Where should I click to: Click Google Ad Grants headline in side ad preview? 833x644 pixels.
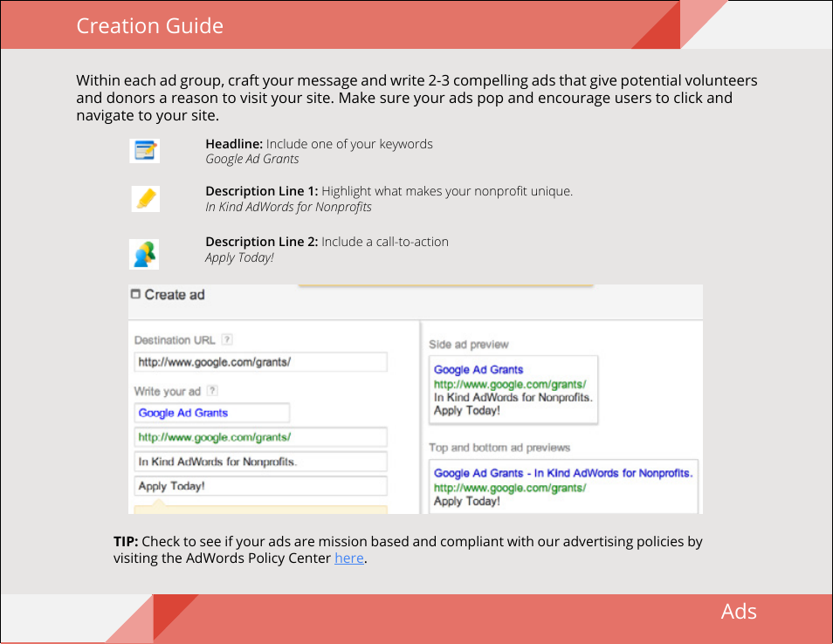tap(478, 370)
